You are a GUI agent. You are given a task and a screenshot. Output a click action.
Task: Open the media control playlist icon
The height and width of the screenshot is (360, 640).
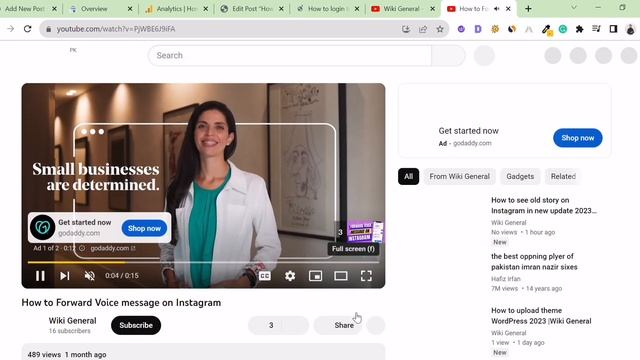click(596, 29)
